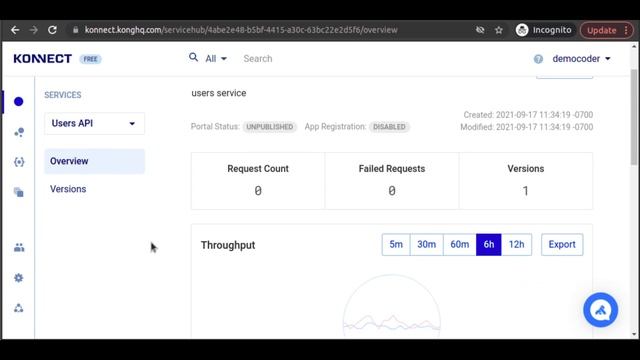Click the SERVICES section heading
Screen dimensions: 640x360
[63, 95]
